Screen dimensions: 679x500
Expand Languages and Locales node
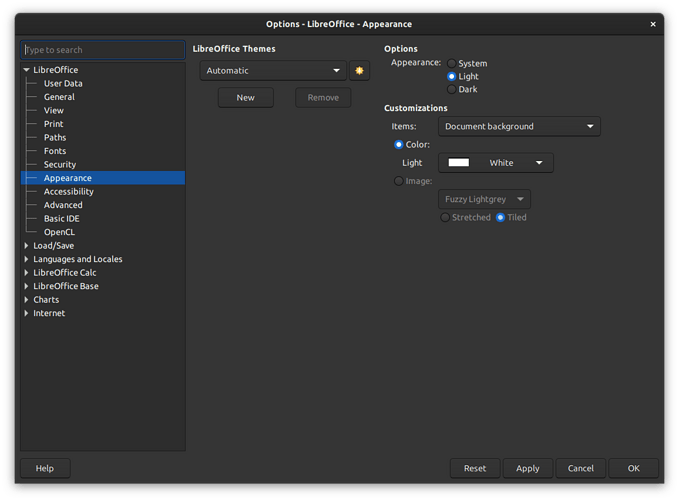coord(26,259)
